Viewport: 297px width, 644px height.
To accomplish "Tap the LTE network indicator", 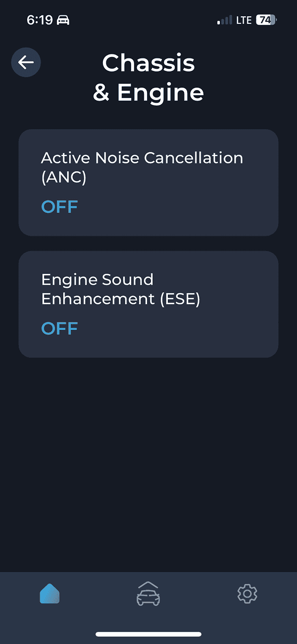I will click(x=244, y=20).
